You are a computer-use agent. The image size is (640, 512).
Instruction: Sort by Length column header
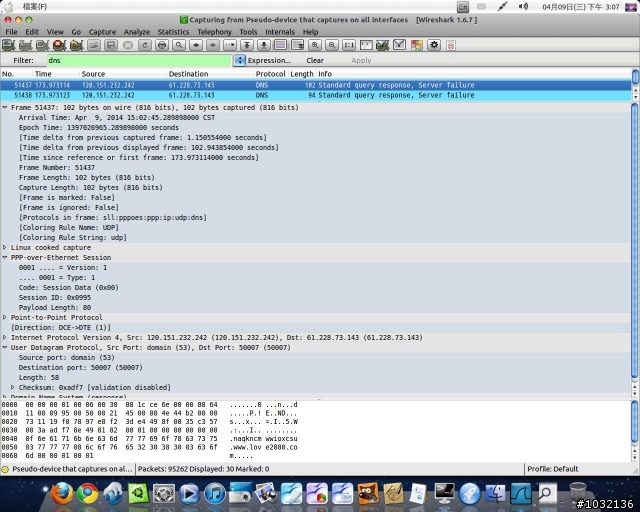pyautogui.click(x=302, y=74)
